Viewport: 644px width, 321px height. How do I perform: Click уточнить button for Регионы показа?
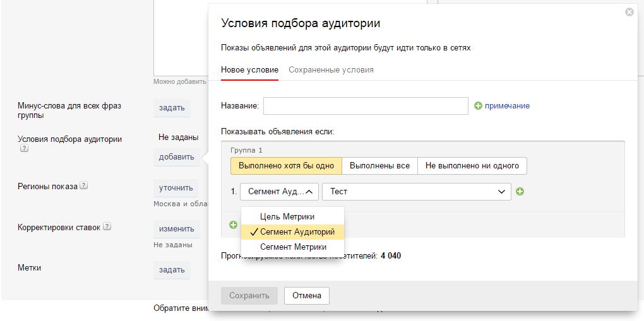point(176,188)
